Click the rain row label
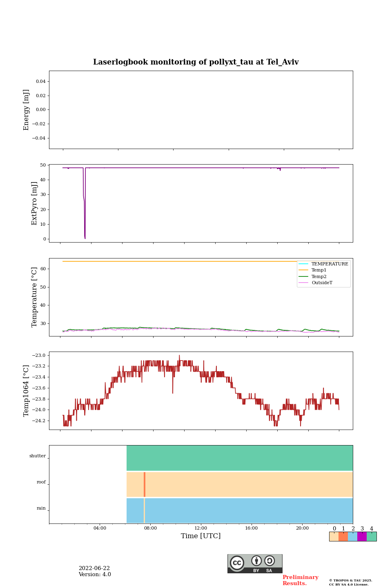Viewport: 392px width, 588px height. (41, 508)
